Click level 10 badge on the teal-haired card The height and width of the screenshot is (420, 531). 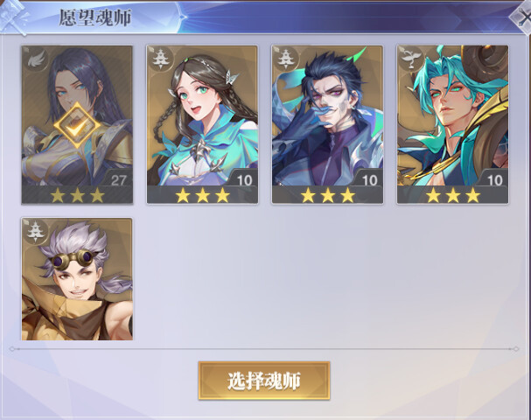(494, 179)
